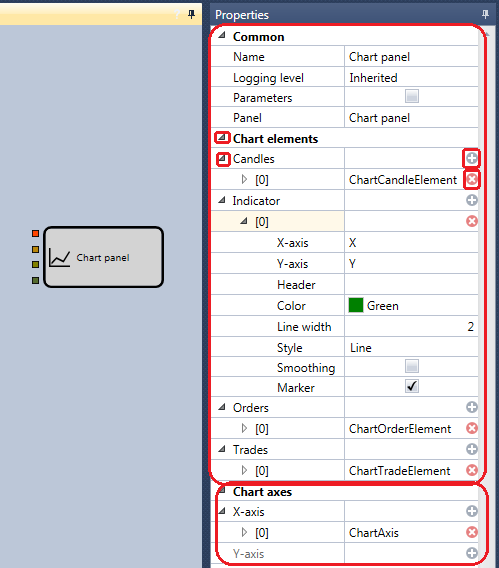Collapse the Trades group

point(222,449)
